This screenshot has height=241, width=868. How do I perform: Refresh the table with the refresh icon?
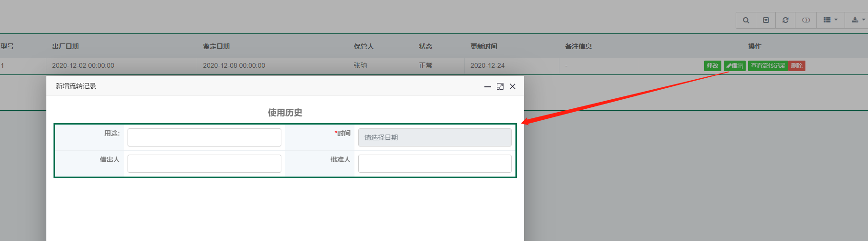[785, 20]
